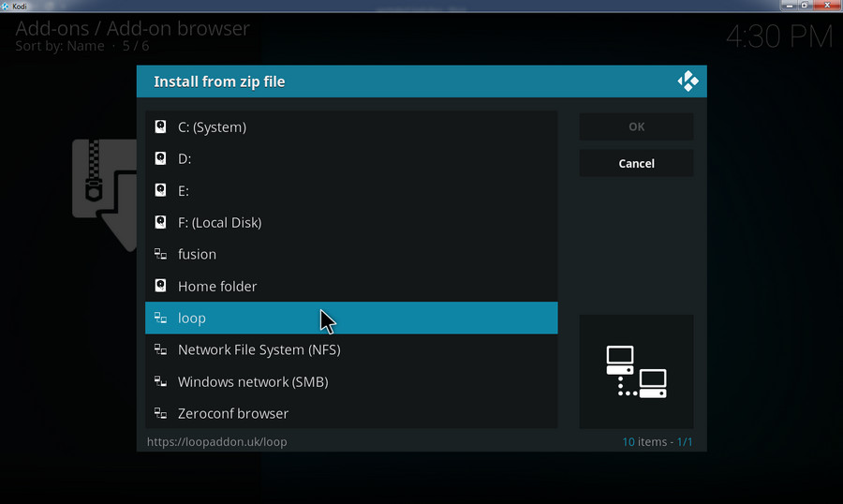The image size is (843, 504).
Task: Click Add-ons / Add-on browser heading
Action: [x=132, y=28]
